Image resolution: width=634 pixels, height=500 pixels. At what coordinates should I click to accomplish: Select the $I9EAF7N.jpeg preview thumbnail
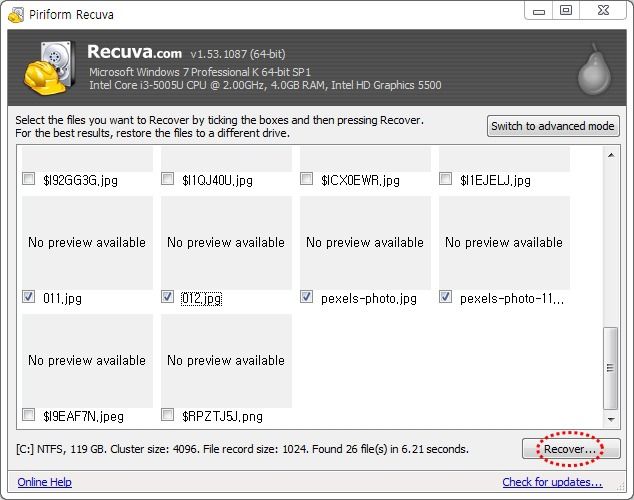coord(87,361)
